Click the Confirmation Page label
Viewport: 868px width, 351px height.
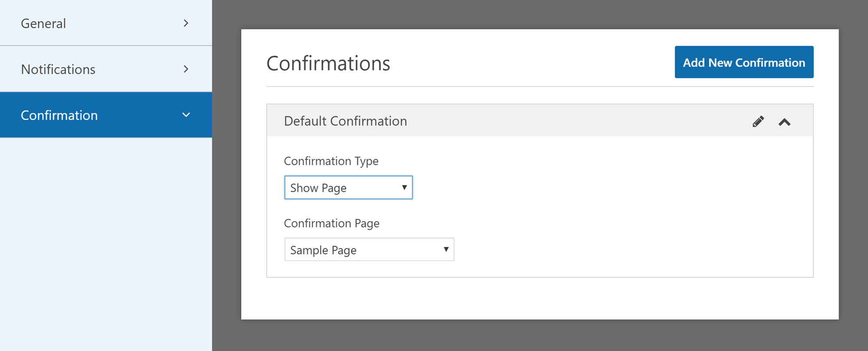point(332,223)
